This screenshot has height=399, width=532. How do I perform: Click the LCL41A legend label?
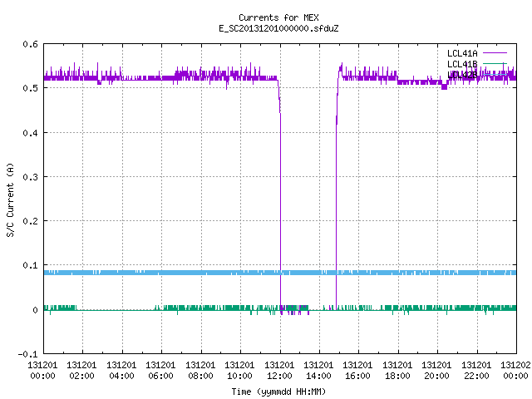pyautogui.click(x=462, y=53)
